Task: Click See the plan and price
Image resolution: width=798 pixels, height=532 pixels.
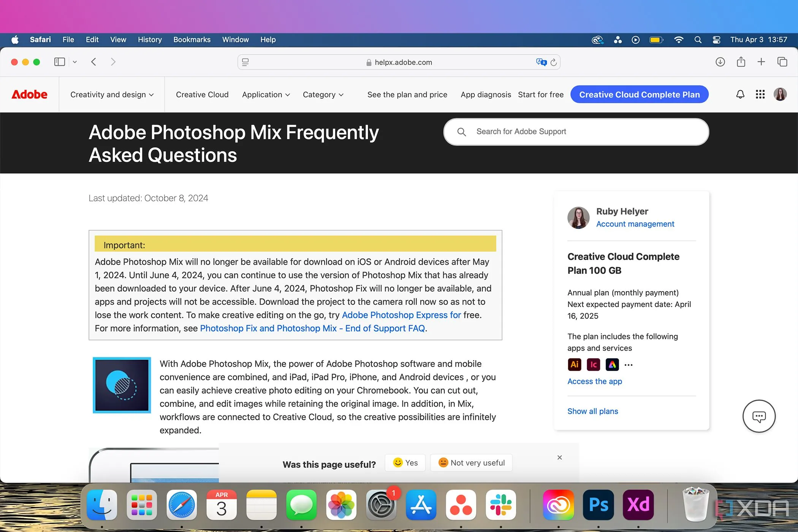Action: coord(407,95)
